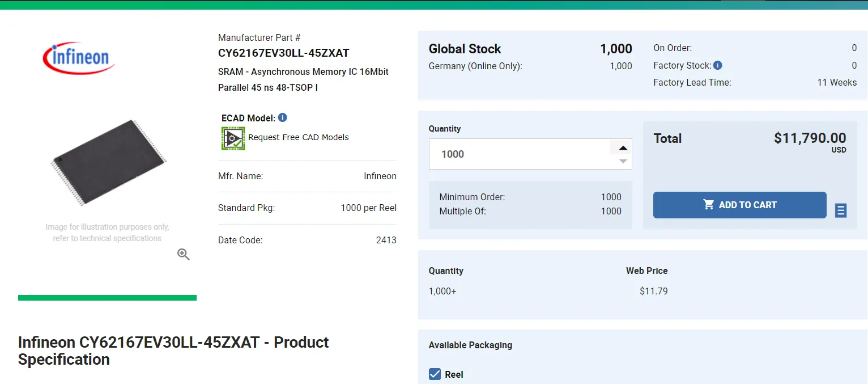The height and width of the screenshot is (384, 868).
Task: Click the Available Packaging heading
Action: [x=470, y=345]
